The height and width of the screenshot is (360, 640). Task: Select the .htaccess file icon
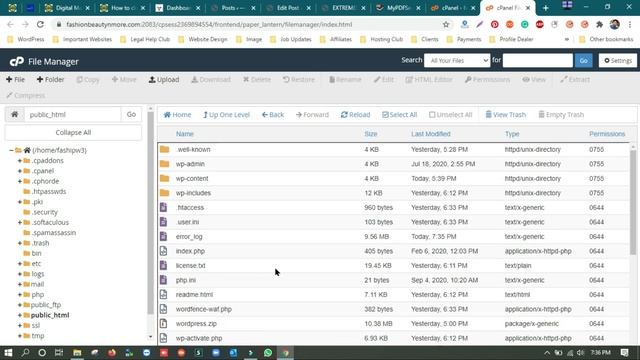click(164, 207)
